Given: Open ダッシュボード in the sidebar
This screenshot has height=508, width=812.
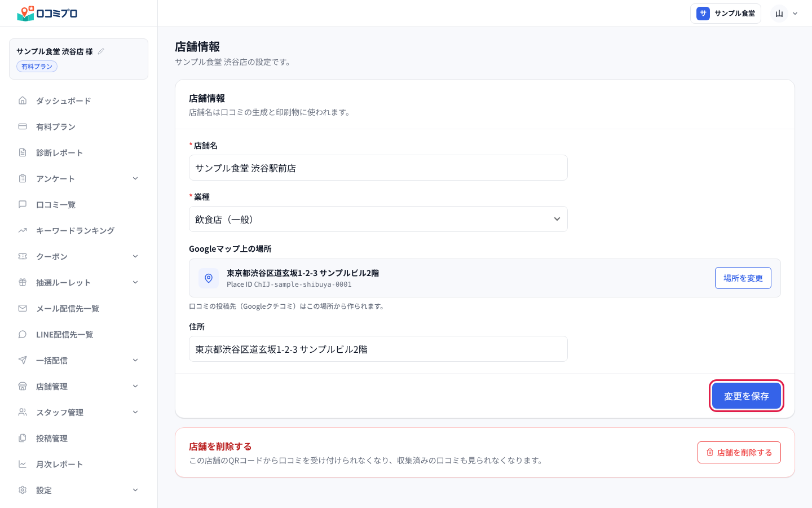Looking at the screenshot, I should coord(79,100).
